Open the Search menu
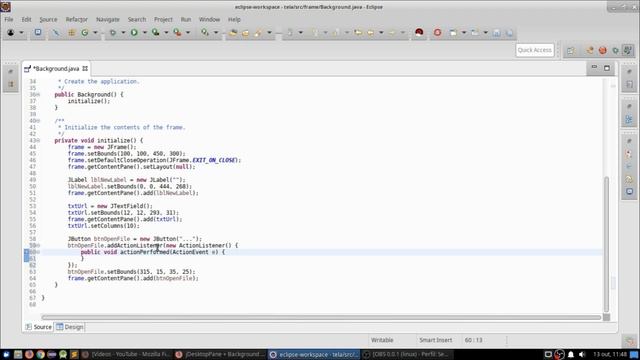The height and width of the screenshot is (360, 640). (x=137, y=19)
